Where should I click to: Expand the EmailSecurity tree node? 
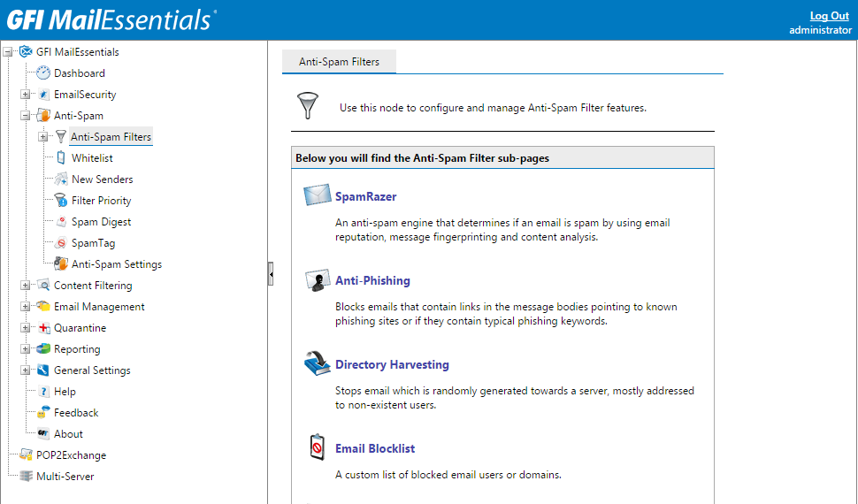(x=25, y=94)
